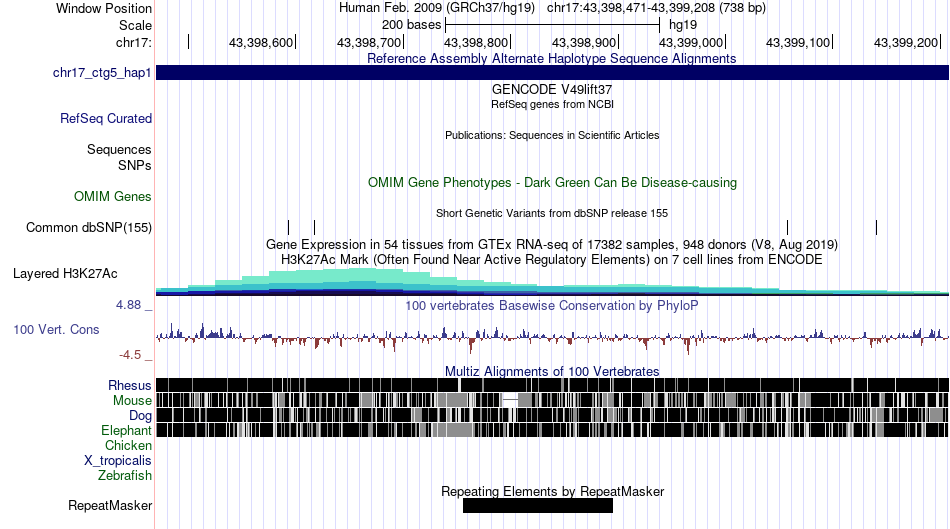Click the last dbSNP variant tick on the right
This screenshot has height=529, width=950.
tap(876, 227)
